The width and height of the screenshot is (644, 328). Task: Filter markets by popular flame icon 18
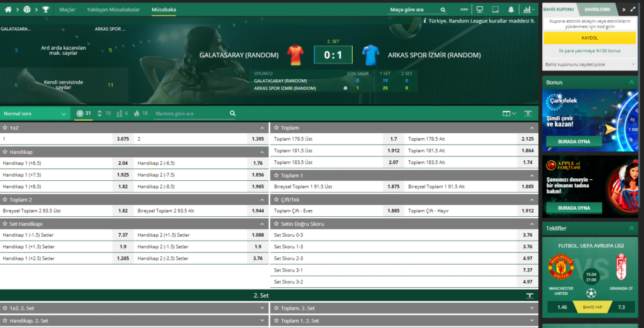140,113
